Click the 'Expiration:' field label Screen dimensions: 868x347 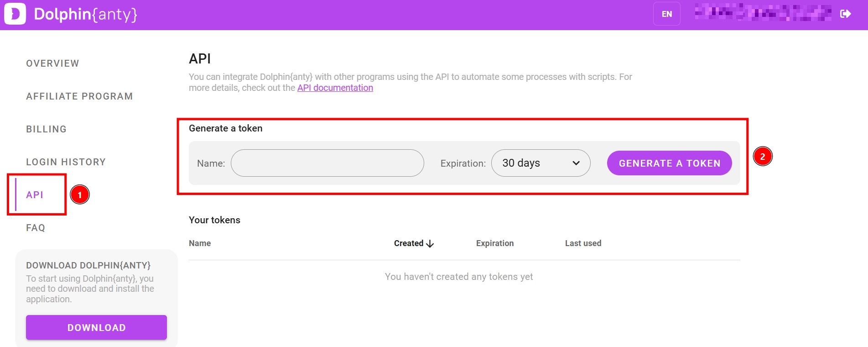point(463,163)
